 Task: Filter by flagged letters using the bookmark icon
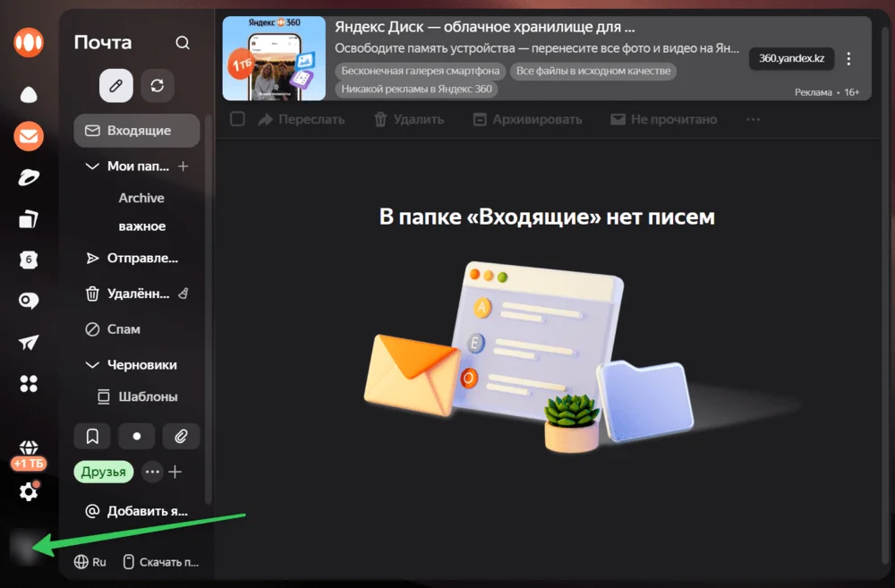click(x=92, y=437)
